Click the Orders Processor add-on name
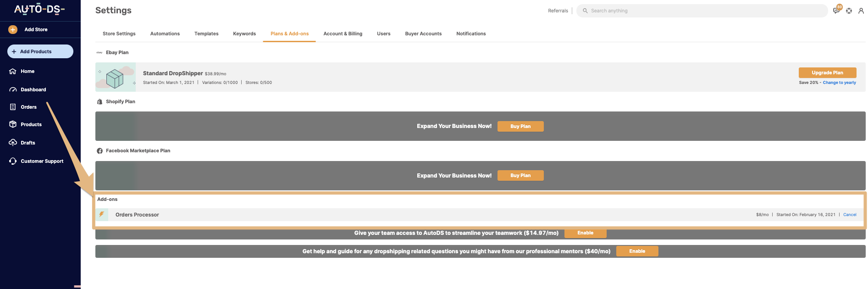 pyautogui.click(x=137, y=215)
